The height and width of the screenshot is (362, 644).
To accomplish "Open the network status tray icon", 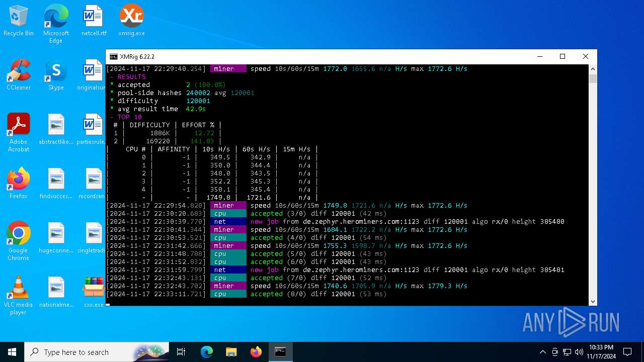I will [567, 352].
